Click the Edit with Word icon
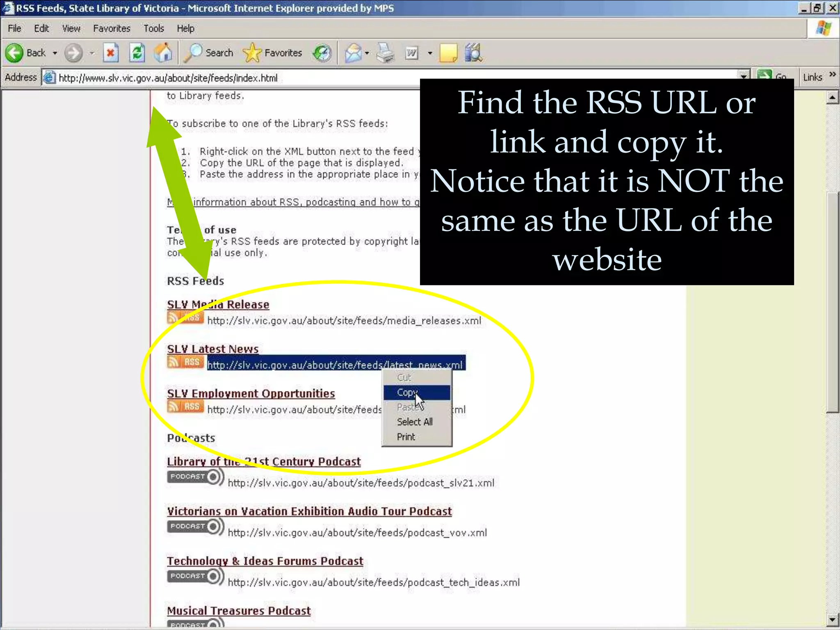This screenshot has width=840, height=630. click(x=412, y=53)
